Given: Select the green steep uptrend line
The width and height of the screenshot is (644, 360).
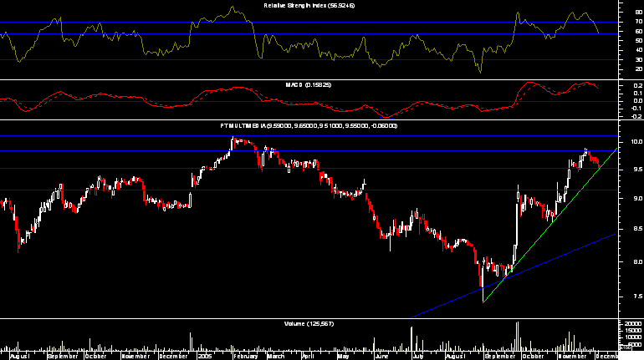Looking at the screenshot, I should pyautogui.click(x=550, y=225).
